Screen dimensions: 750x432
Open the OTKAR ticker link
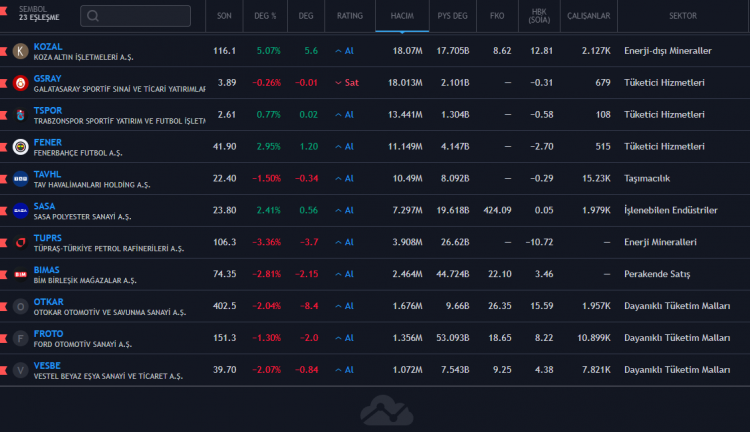pyautogui.click(x=48, y=302)
